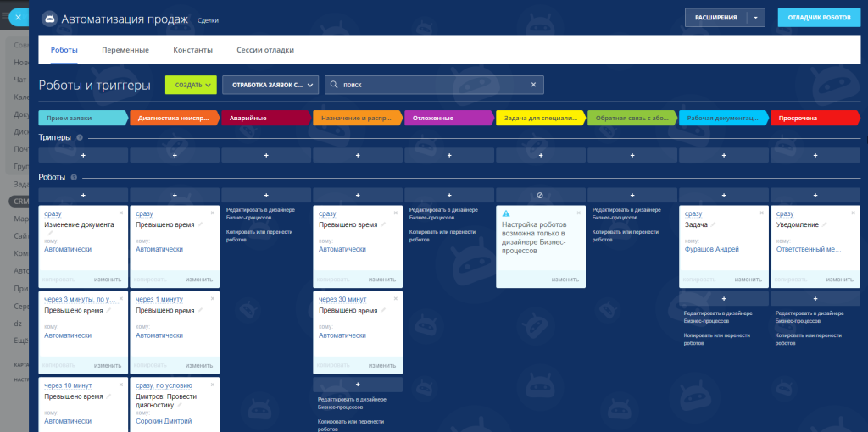Open the СОЗДАТЬ dropdown button
Viewport: 868px width, 432px height.
click(x=191, y=85)
